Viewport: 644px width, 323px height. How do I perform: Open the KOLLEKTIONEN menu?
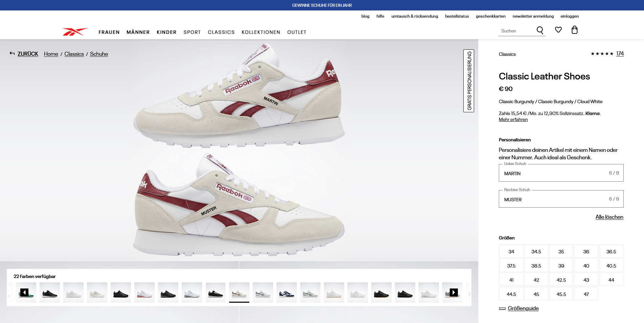(261, 32)
